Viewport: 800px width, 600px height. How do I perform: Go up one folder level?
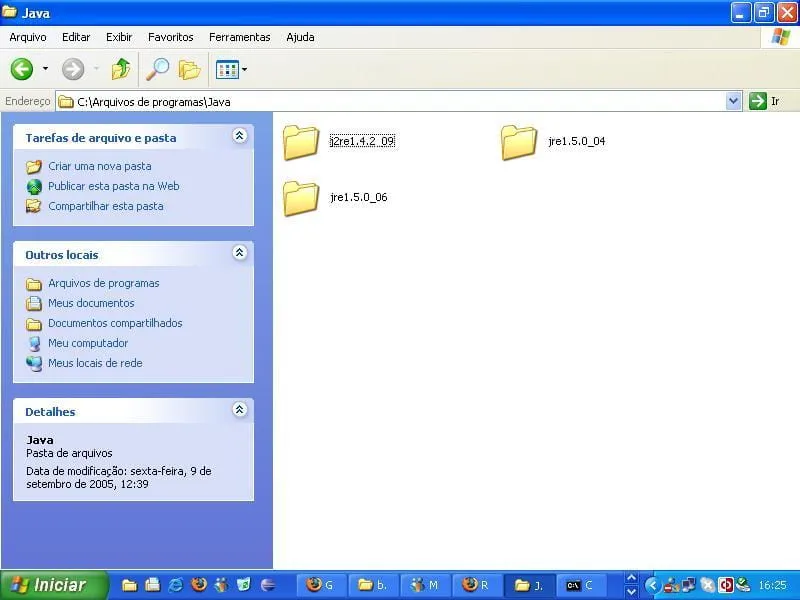click(x=121, y=69)
